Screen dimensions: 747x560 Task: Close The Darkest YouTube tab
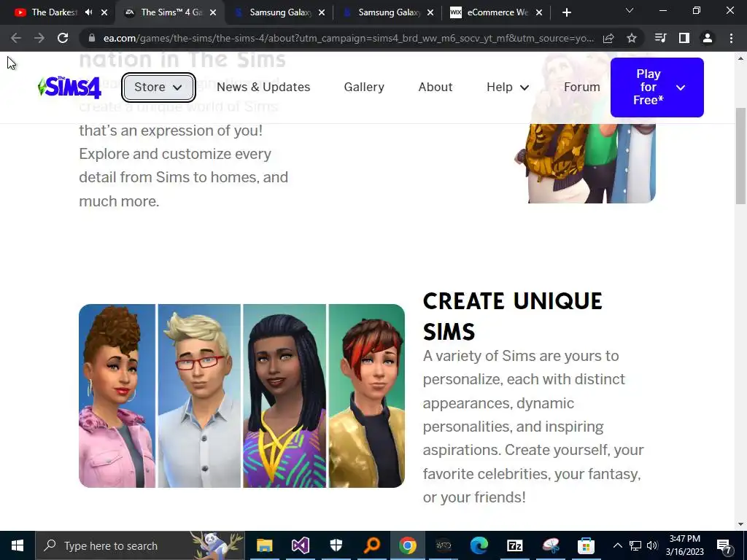pos(104,12)
